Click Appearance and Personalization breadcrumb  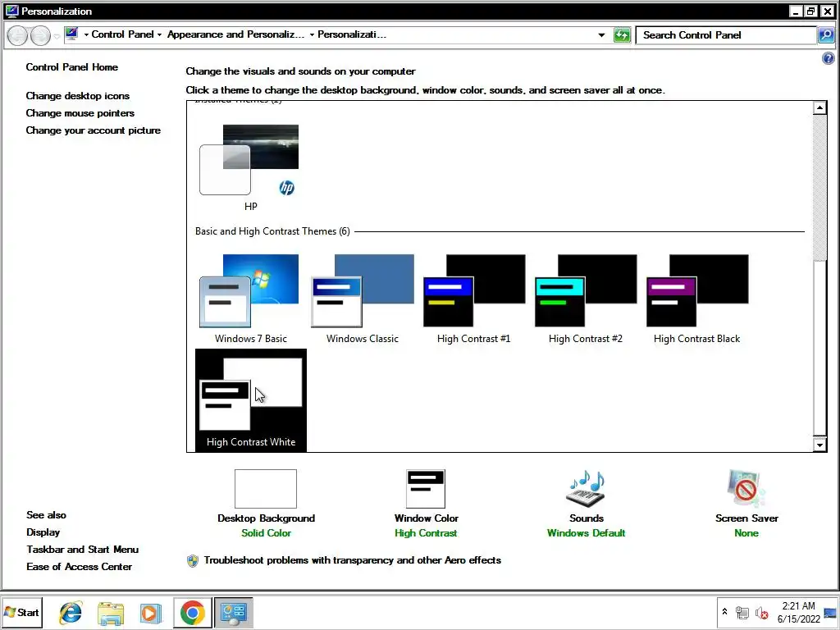click(x=235, y=34)
